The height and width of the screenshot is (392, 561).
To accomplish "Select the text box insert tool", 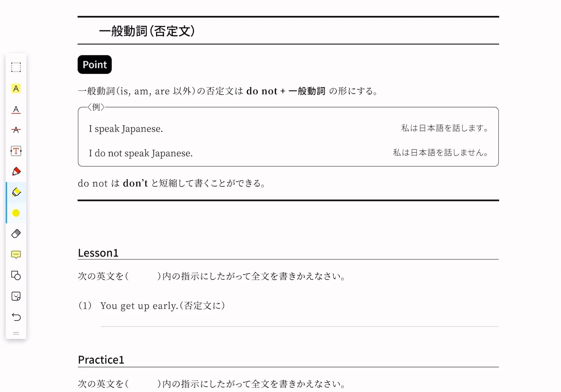I will 16,151.
